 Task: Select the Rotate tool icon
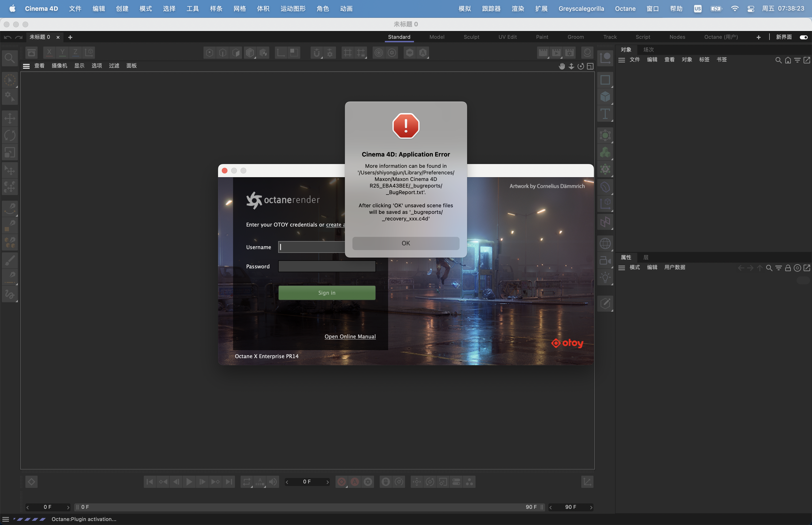tap(10, 135)
